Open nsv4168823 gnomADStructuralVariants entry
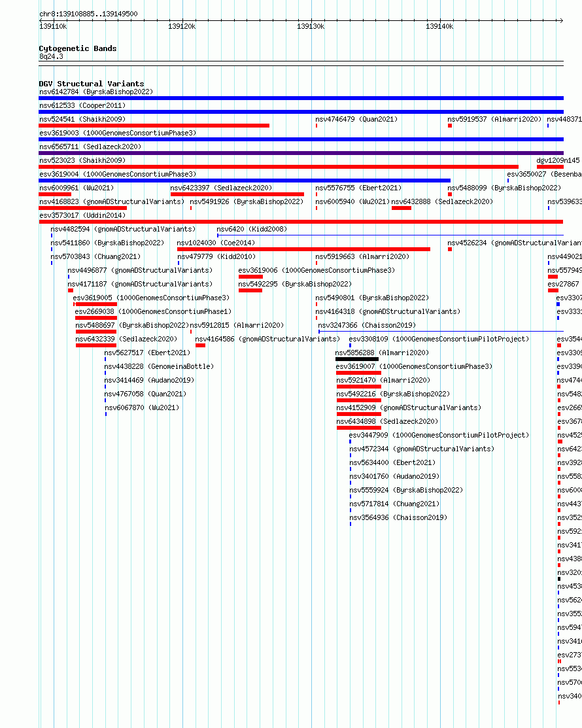Screen dimensions: 582x728 pos(112,201)
